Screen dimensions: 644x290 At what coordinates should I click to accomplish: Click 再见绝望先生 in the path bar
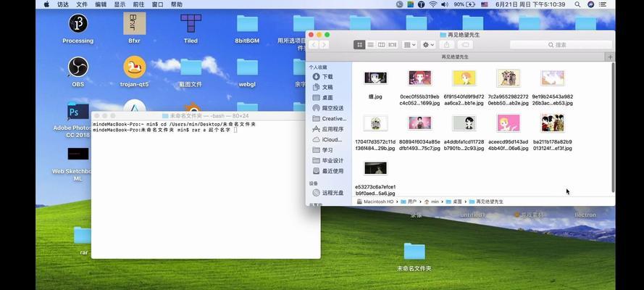pyautogui.click(x=486, y=202)
